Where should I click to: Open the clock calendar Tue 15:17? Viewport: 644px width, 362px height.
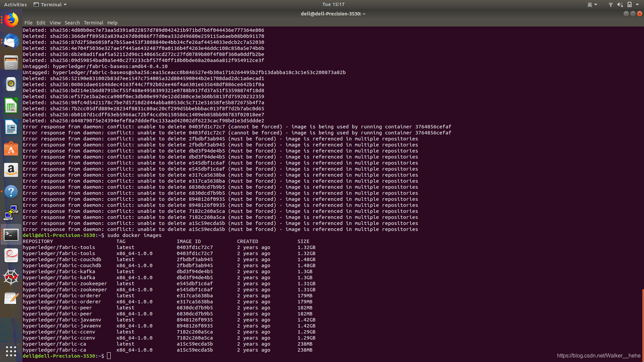click(333, 4)
